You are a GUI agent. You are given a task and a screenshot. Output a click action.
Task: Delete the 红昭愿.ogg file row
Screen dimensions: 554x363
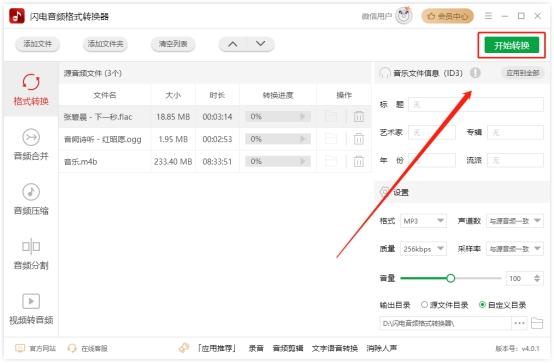359,139
